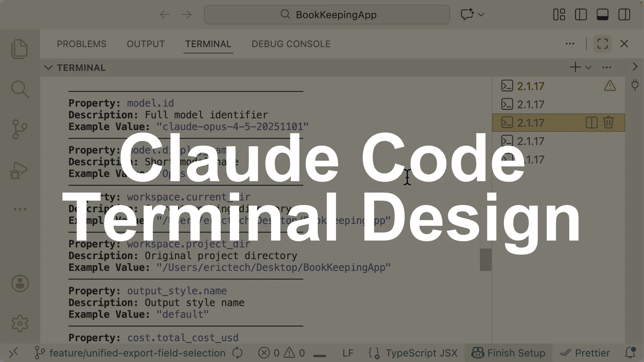The image size is (644, 362).
Task: Expand the right-side chevron arrow
Action: [635, 67]
